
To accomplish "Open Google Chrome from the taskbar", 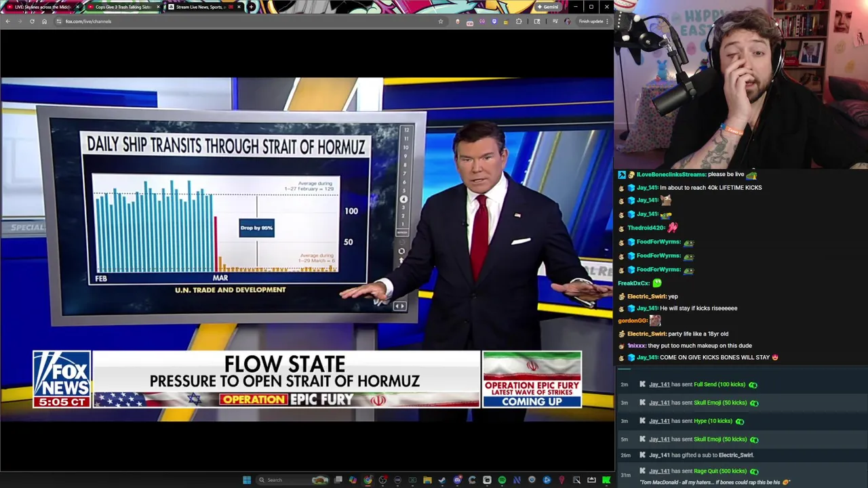I will (368, 480).
